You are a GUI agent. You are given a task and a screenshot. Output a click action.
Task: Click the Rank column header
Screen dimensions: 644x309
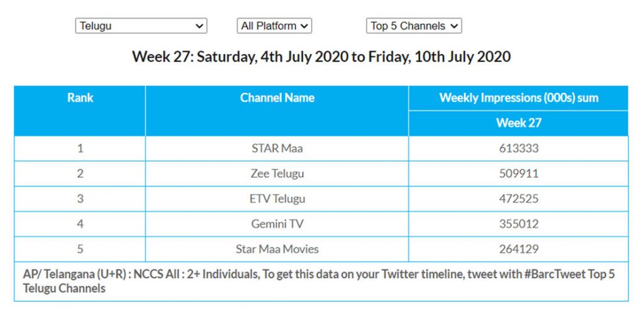80,98
